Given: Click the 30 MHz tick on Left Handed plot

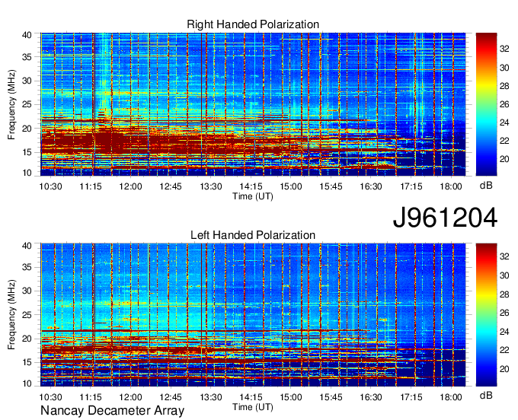Looking at the screenshot, I should 27,291.
